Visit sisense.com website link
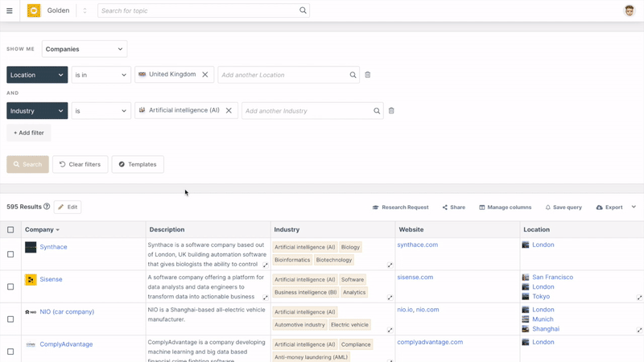The height and width of the screenshot is (362, 644). click(x=415, y=277)
